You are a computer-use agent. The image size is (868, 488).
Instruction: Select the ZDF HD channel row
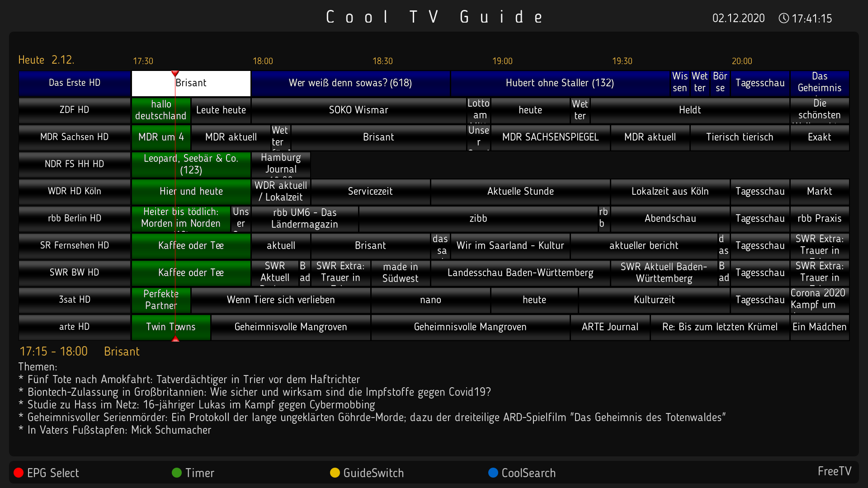(75, 110)
